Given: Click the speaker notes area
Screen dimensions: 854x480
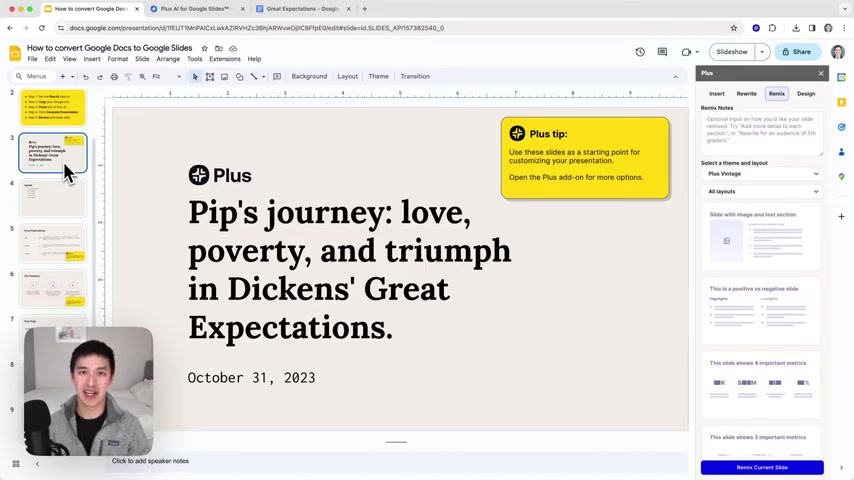Looking at the screenshot, I should 398,461.
